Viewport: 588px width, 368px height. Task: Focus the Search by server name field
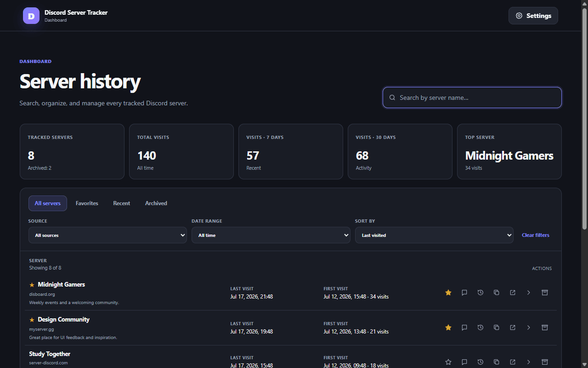coord(472,98)
